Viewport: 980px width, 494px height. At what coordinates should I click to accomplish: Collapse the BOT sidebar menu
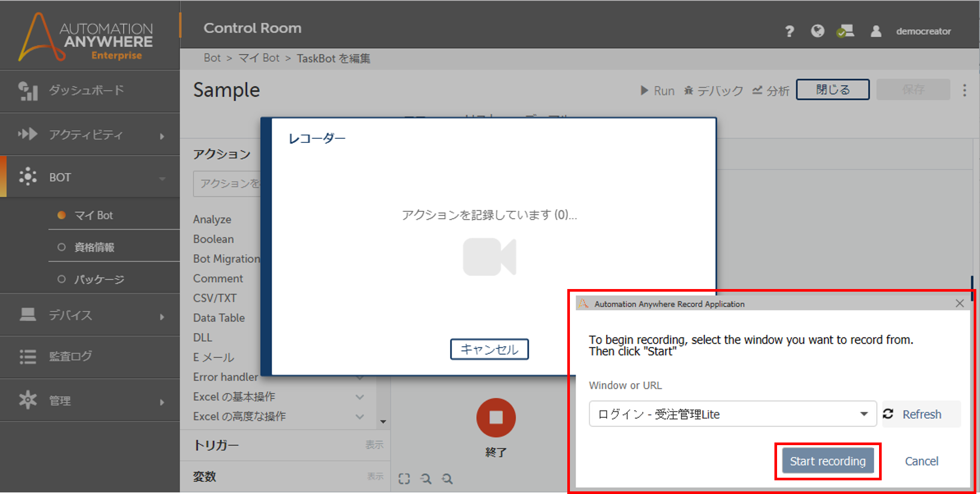point(90,177)
